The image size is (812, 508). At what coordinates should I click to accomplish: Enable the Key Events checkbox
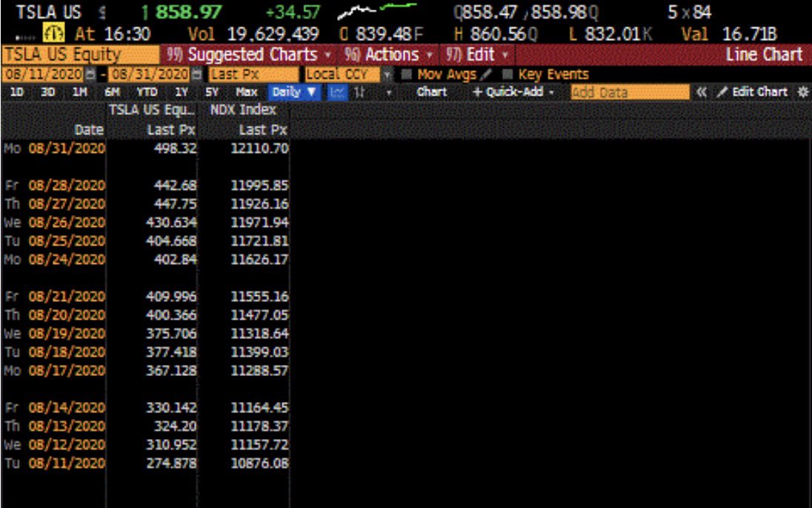pos(508,75)
